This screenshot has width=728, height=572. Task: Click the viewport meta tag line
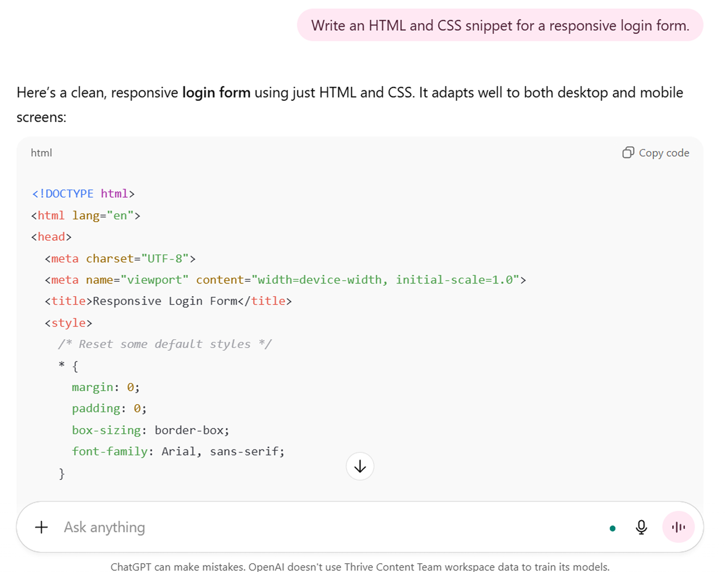pos(285,279)
